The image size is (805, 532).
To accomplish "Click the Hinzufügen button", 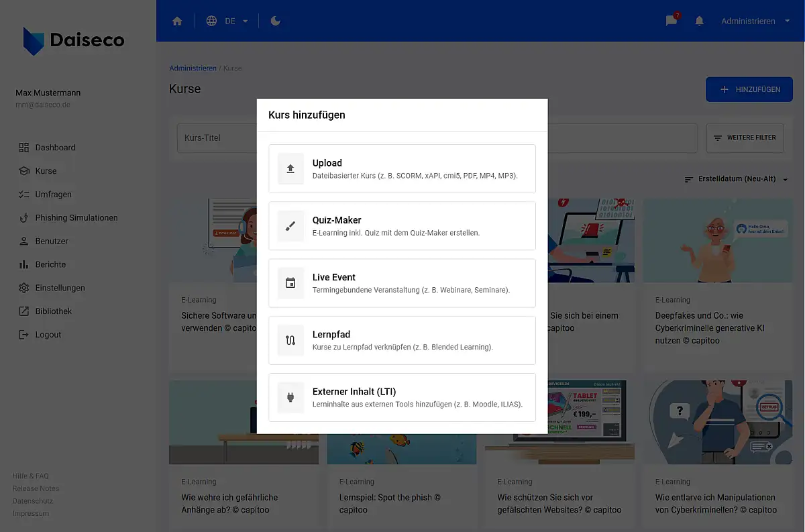I will (749, 89).
